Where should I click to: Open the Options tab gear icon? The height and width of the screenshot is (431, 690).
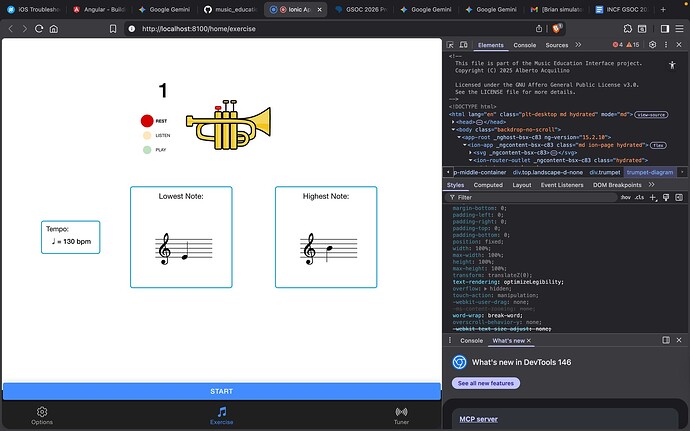[x=42, y=411]
